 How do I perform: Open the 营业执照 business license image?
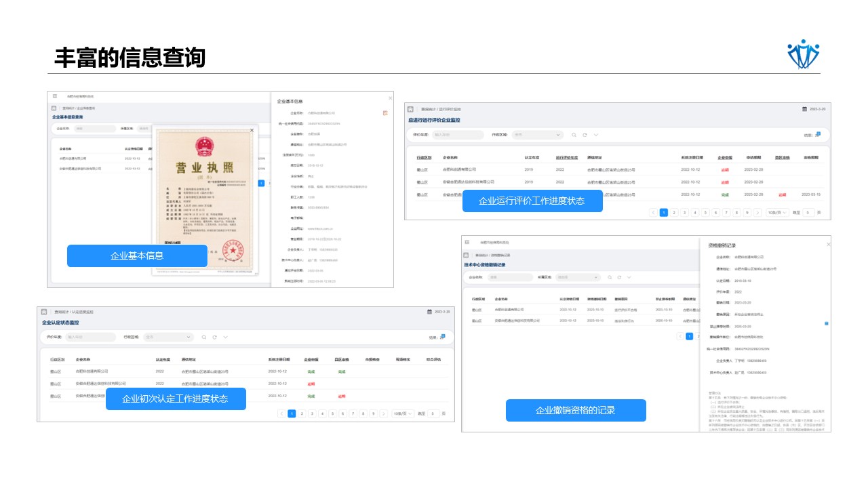205,201
